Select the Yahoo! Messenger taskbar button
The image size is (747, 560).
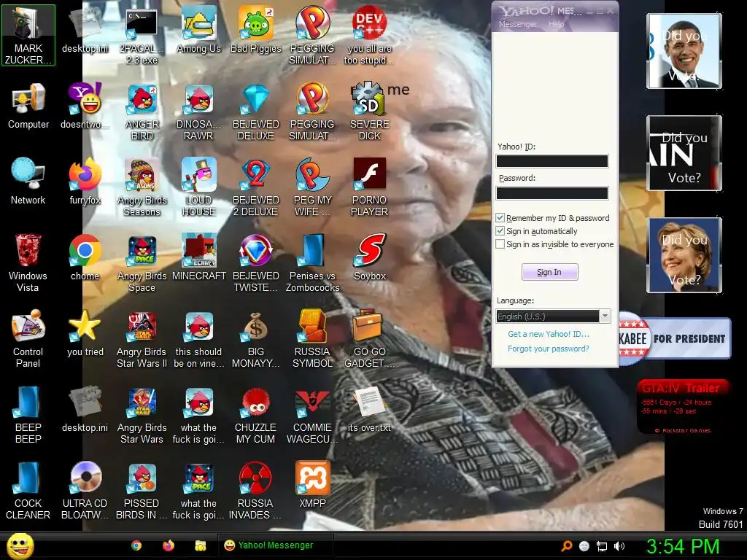[275, 545]
